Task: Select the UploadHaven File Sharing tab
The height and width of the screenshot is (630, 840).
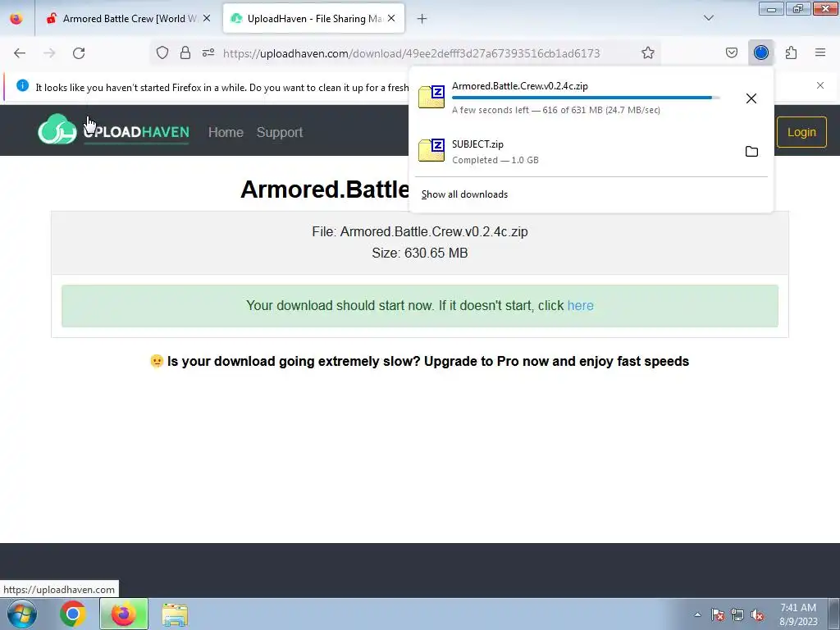Action: [313, 18]
